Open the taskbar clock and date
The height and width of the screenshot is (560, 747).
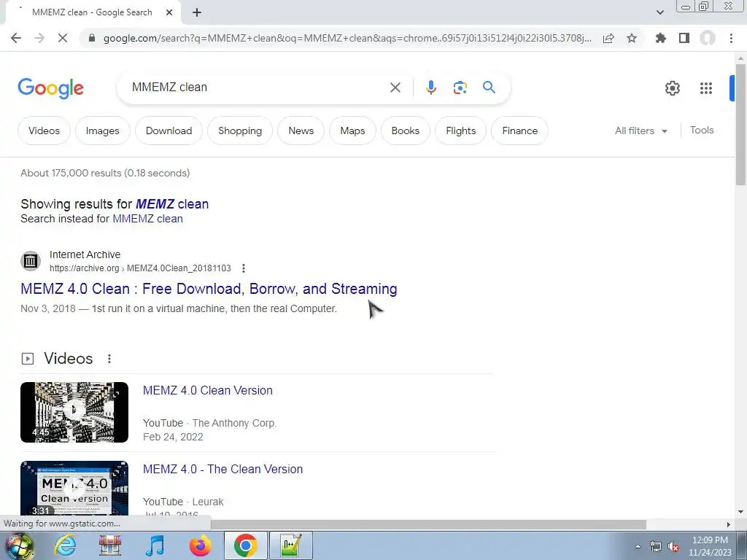click(710, 546)
